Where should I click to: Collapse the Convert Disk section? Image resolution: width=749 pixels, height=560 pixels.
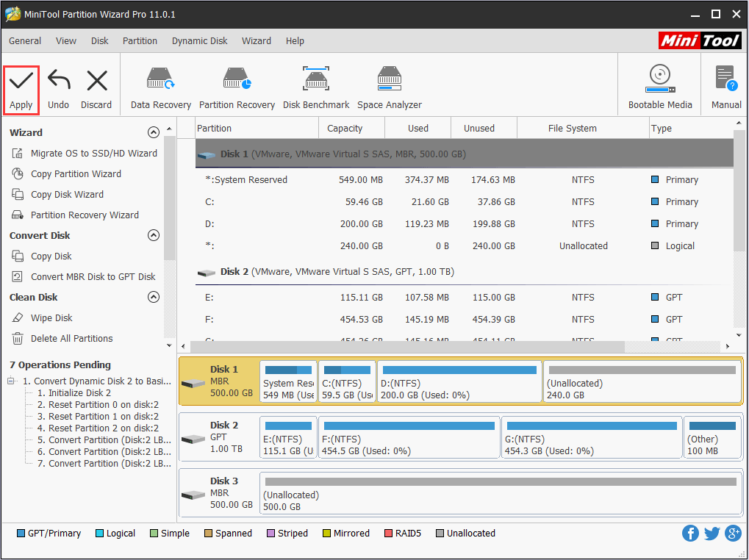154,235
